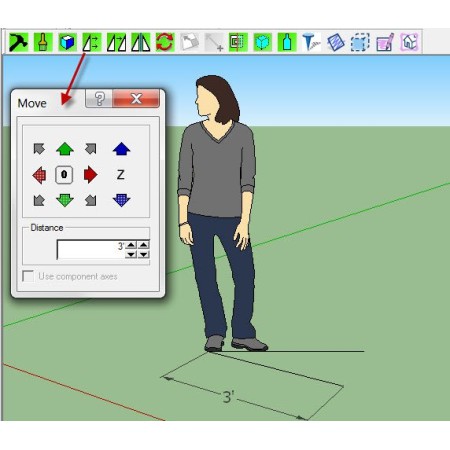Select the blue striped diamond plane icon

[x=336, y=42]
